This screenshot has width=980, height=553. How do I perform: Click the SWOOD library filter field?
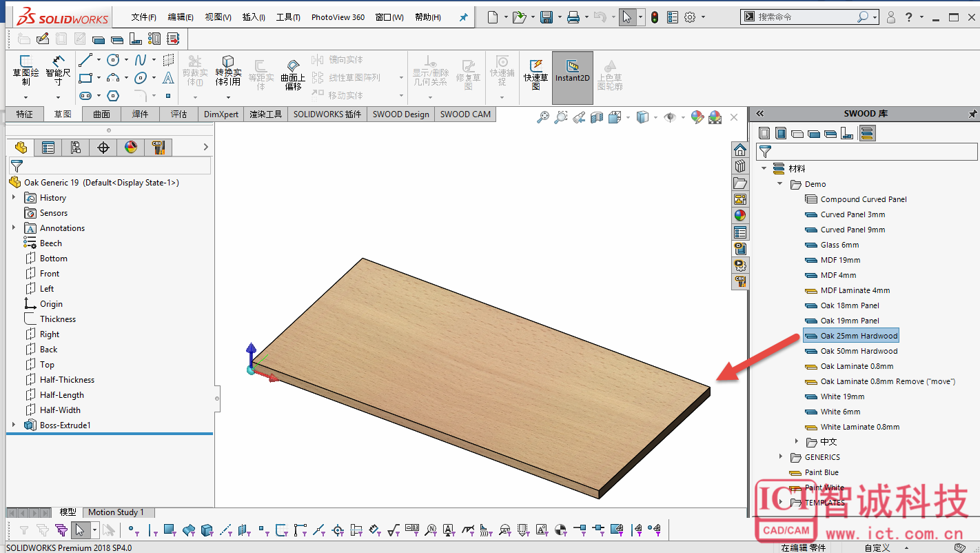click(867, 152)
